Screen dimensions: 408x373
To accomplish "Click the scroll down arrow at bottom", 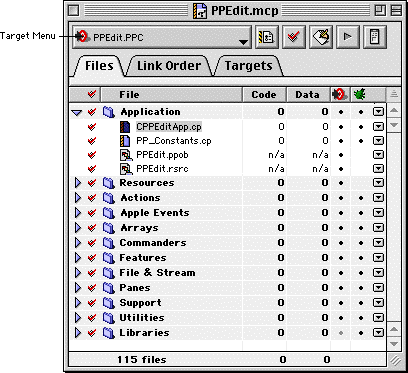I will coord(394,343).
